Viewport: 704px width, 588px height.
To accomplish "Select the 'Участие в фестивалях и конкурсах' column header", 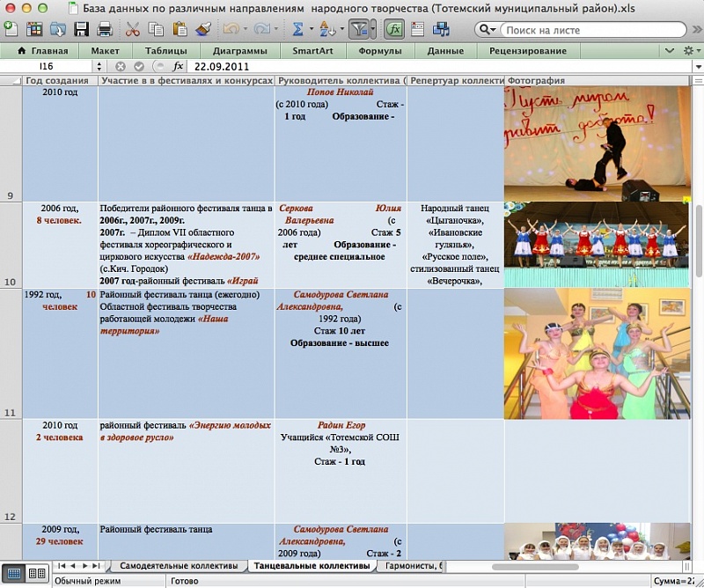I will [x=187, y=80].
